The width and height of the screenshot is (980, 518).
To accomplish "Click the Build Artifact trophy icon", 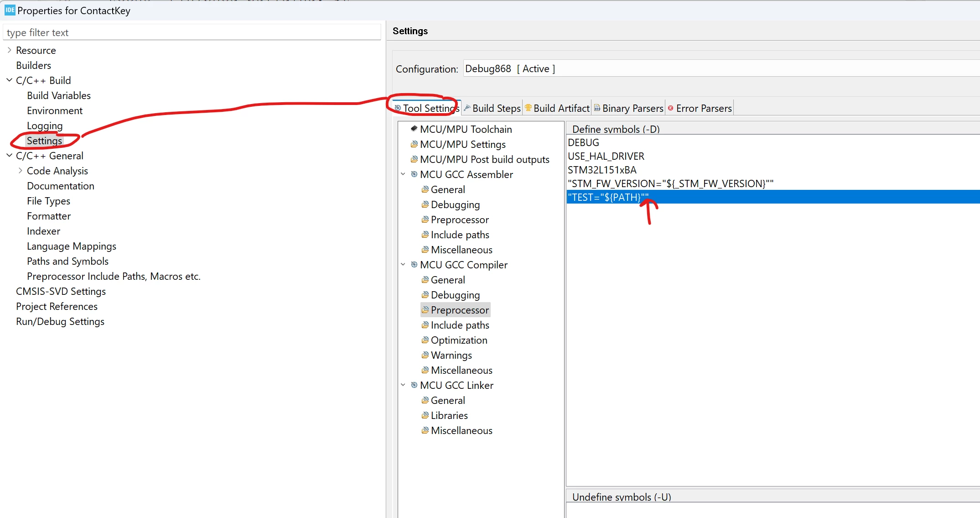I will coord(528,108).
